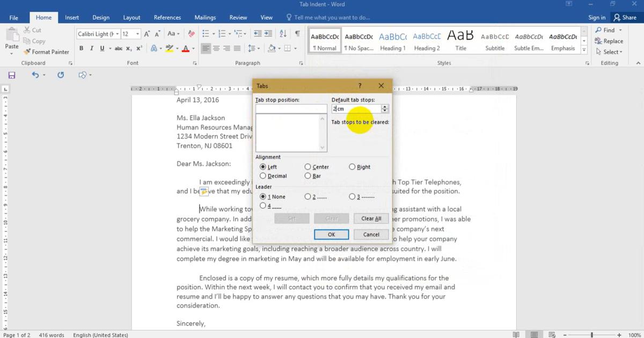Repeat the last action with Redo icon

[61, 75]
